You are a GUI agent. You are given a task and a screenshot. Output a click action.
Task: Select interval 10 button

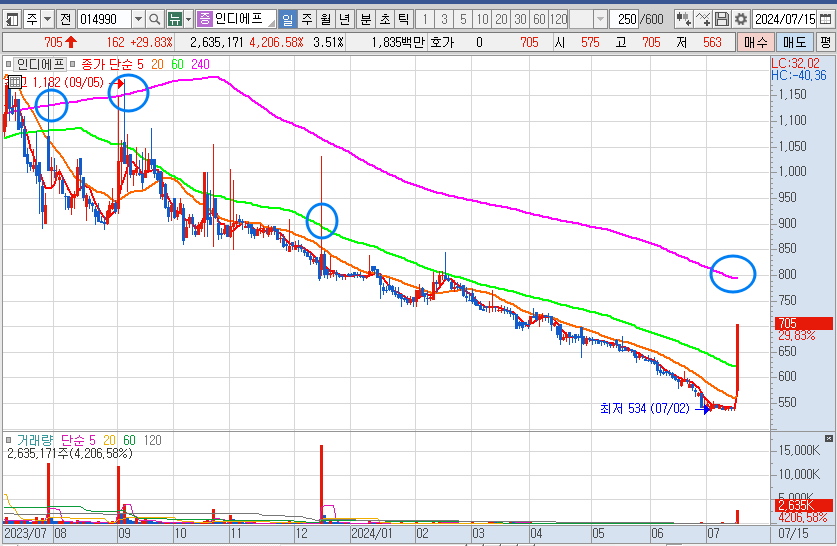click(x=483, y=20)
